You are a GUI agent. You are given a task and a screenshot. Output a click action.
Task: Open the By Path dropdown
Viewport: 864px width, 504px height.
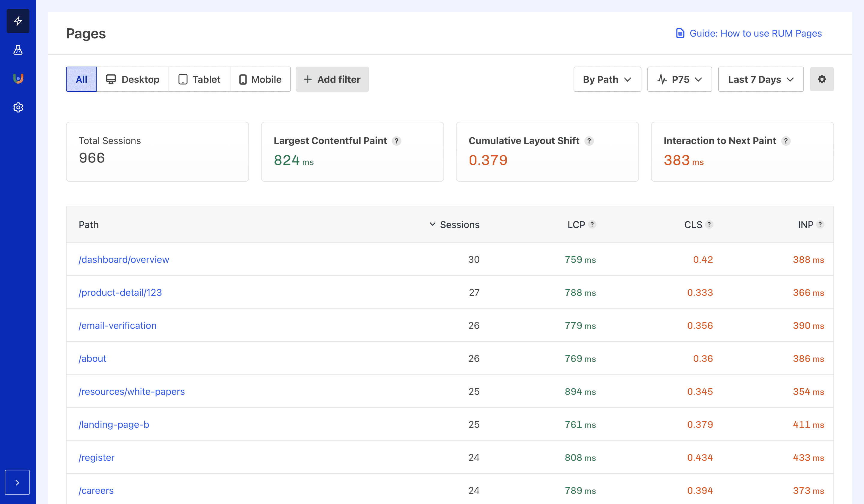pos(607,79)
